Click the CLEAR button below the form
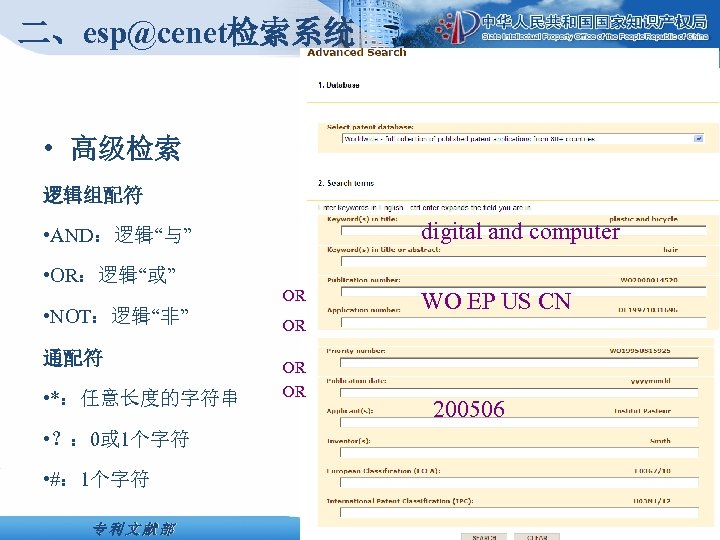Image resolution: width=720 pixels, height=540 pixels. [x=537, y=537]
